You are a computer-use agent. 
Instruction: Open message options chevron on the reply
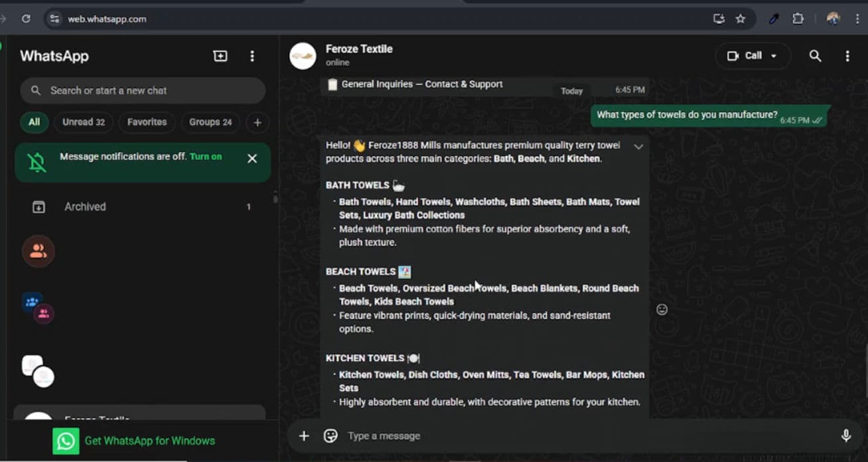[638, 147]
